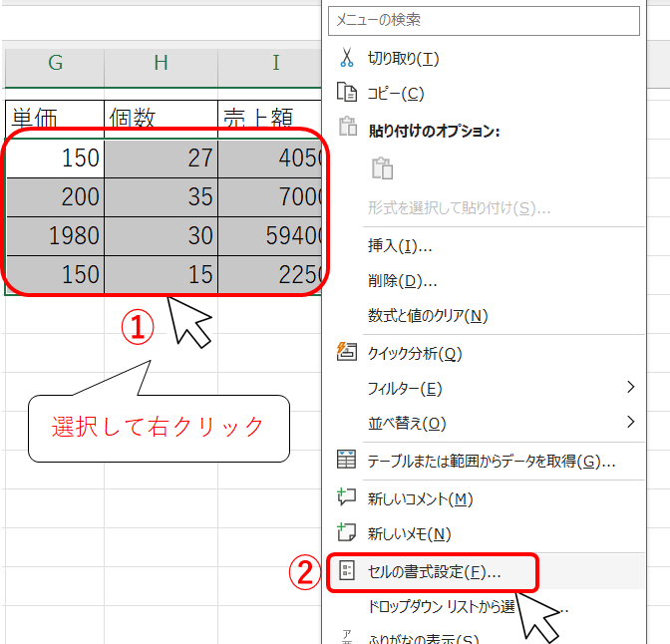Select column H header
Screen dimensions: 670x644
coord(161,65)
